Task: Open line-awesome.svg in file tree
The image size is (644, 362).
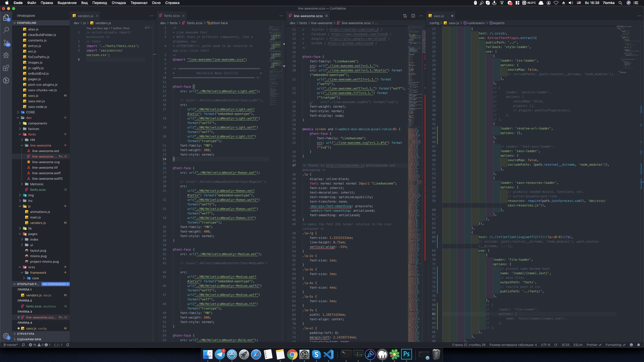Action: point(46,162)
